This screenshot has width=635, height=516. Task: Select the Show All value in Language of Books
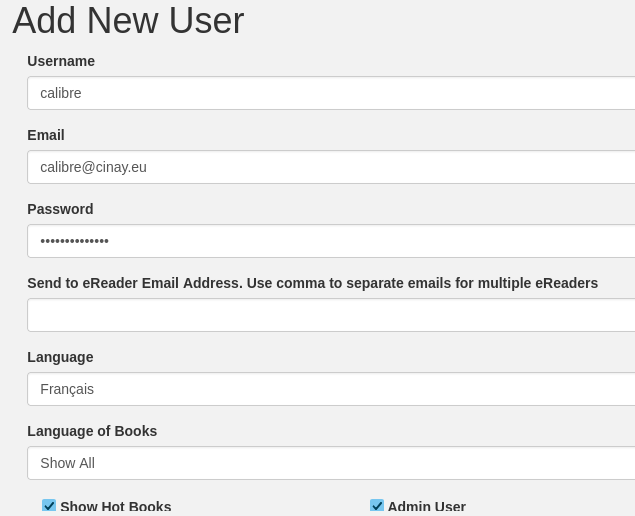pyautogui.click(x=67, y=463)
